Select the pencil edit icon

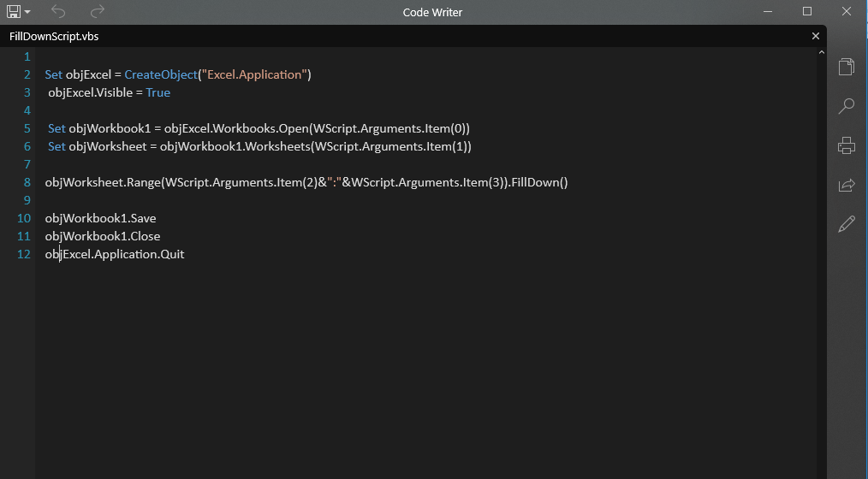tap(847, 224)
